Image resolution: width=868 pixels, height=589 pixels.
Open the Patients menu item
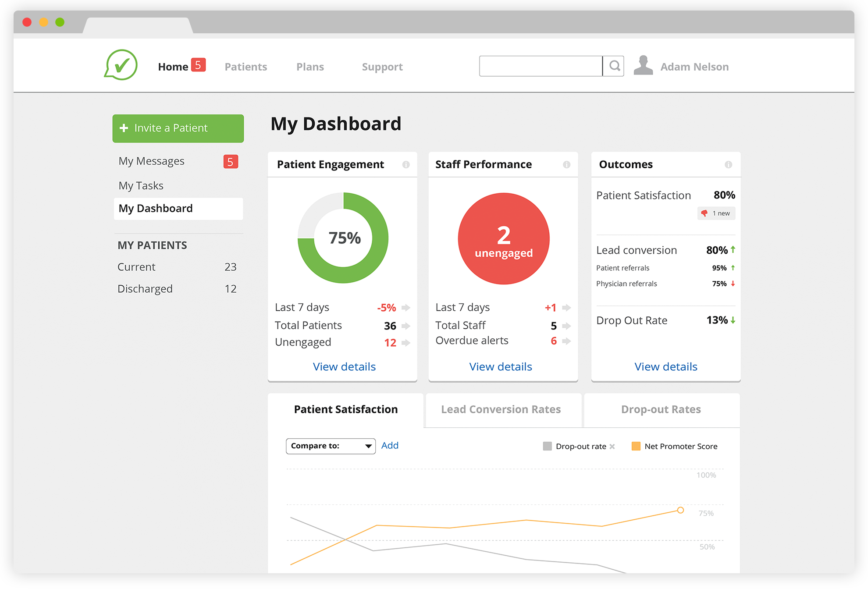245,67
